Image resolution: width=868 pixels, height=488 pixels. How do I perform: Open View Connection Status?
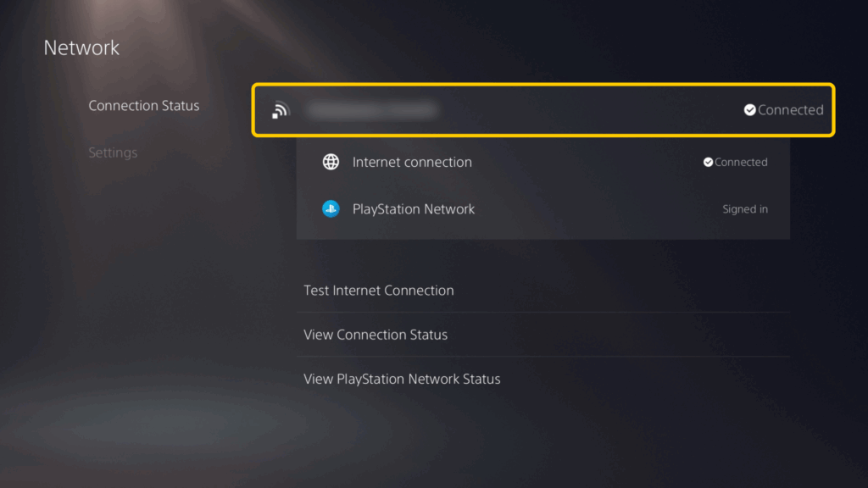click(376, 335)
